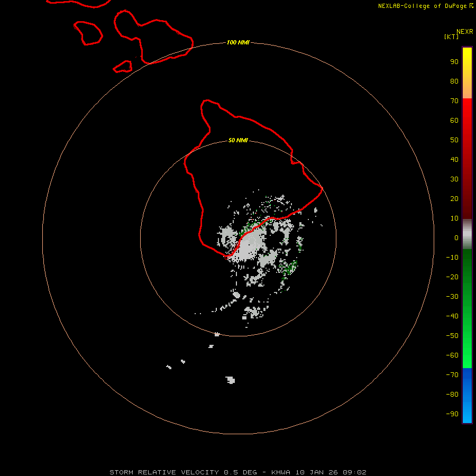Click the 90 value on the velocity scale

click(x=454, y=62)
